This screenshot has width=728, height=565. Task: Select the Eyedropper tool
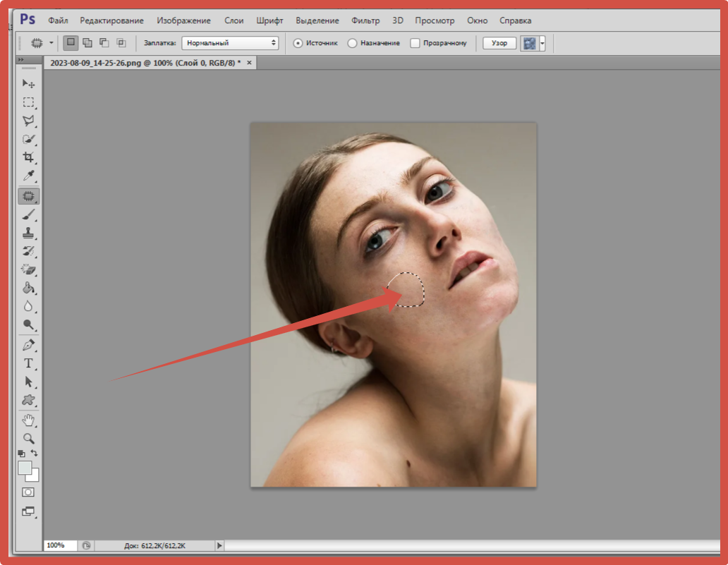click(x=28, y=176)
